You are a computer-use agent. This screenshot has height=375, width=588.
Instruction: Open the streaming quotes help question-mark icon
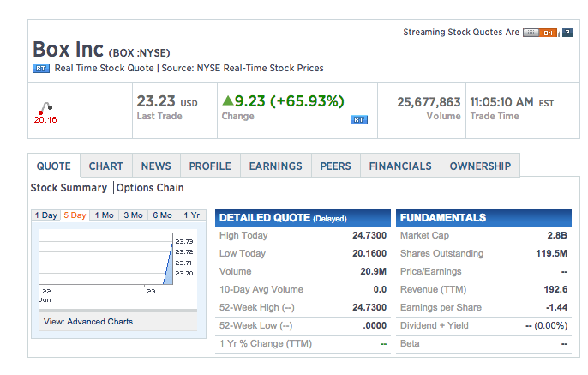(567, 33)
